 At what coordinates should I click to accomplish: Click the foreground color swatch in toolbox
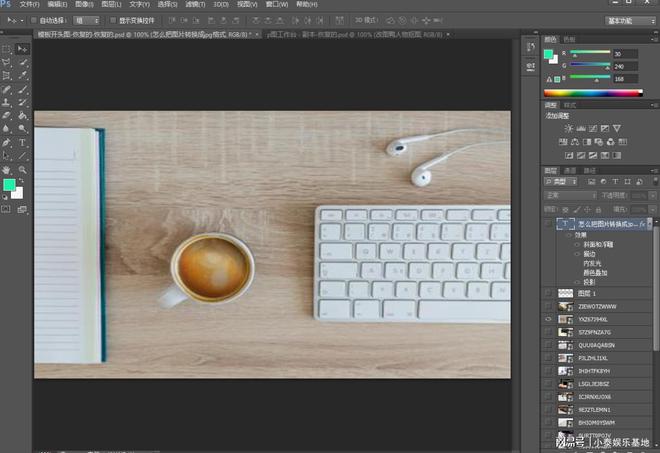click(x=9, y=184)
